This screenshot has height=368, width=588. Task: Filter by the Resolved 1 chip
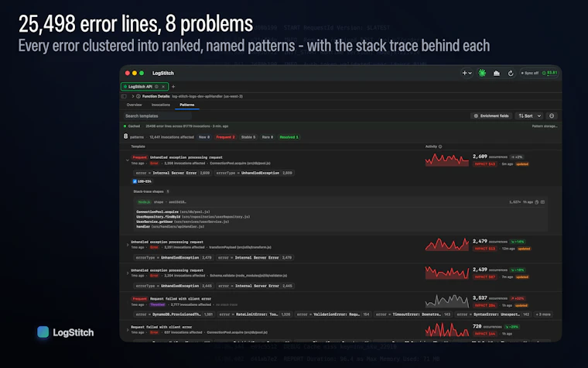pyautogui.click(x=289, y=137)
